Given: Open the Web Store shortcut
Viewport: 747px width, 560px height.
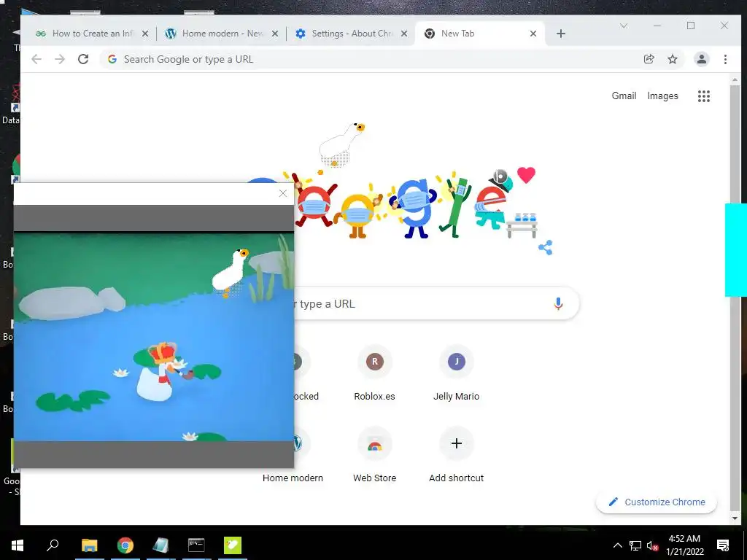Looking at the screenshot, I should [374, 455].
